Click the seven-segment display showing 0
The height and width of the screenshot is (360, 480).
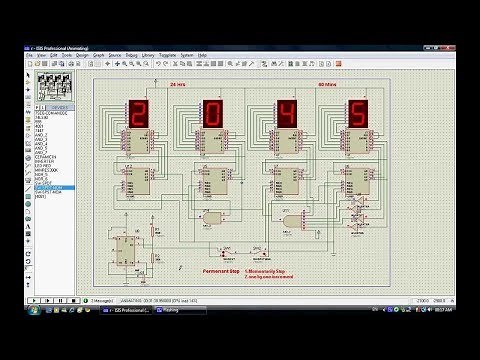tap(213, 114)
